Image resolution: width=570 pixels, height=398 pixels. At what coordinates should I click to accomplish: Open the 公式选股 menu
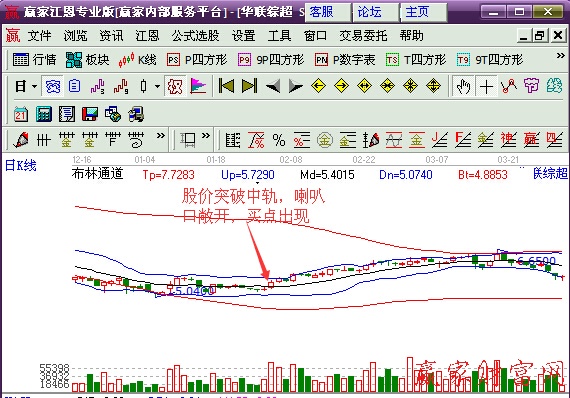click(196, 36)
